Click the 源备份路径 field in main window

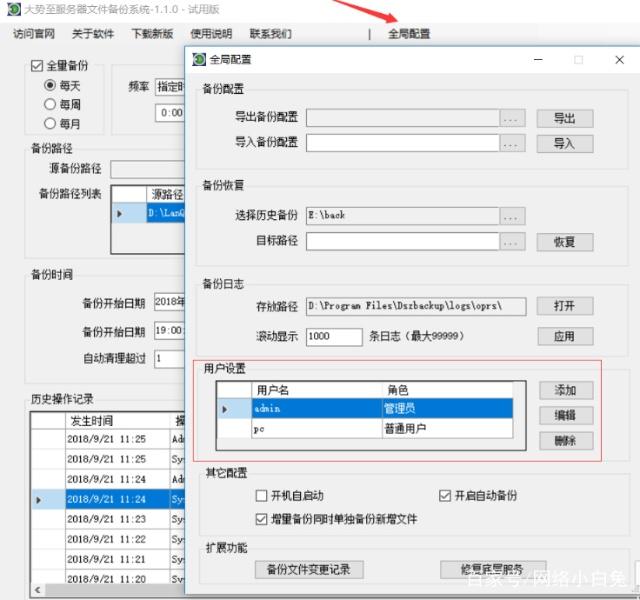click(147, 169)
